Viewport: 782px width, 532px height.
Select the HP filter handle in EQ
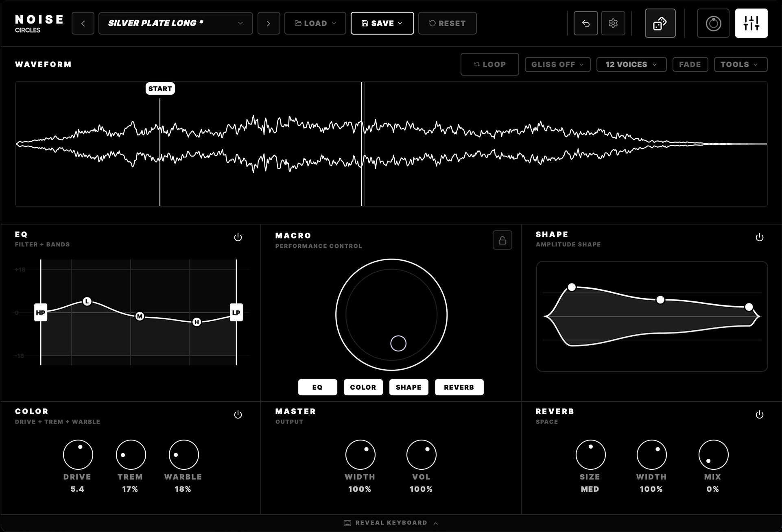tap(41, 312)
